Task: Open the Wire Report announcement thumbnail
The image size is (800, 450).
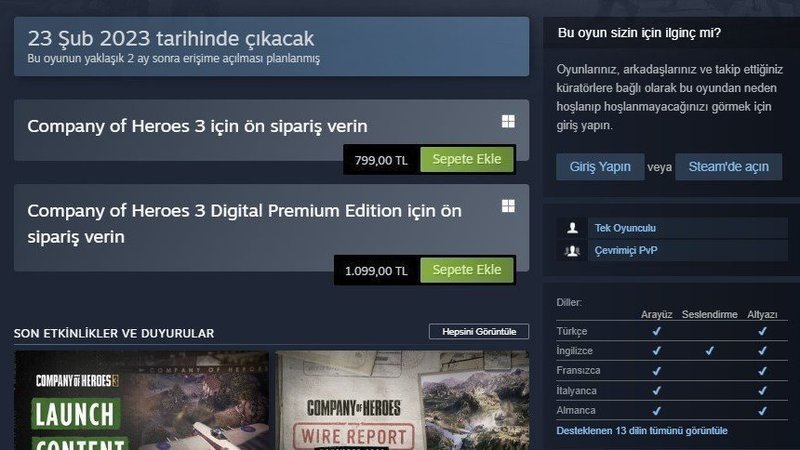Action: tap(402, 401)
